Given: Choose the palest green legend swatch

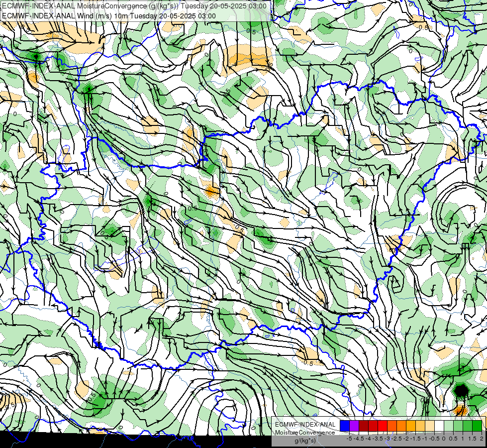Looking at the screenshot, I should click(449, 426).
